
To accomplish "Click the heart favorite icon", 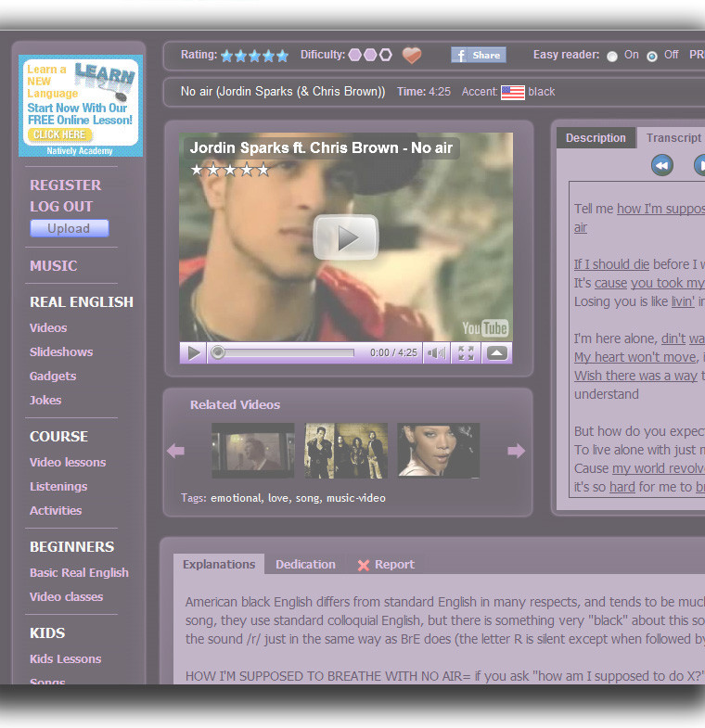I will coord(412,56).
